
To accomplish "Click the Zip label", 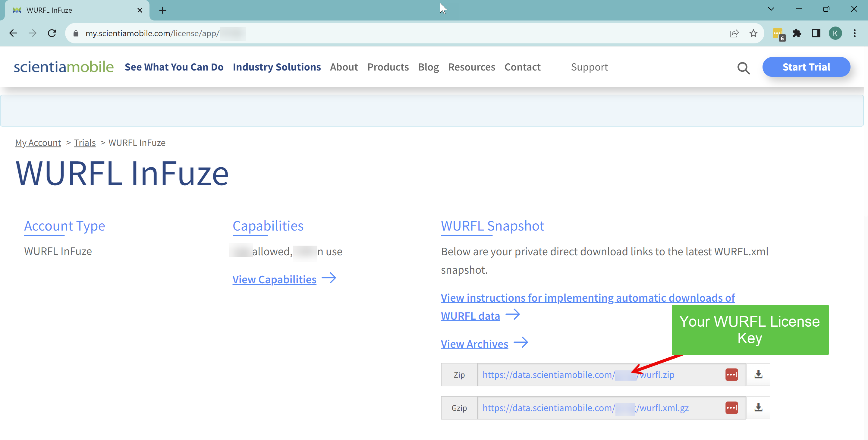I will 459,375.
